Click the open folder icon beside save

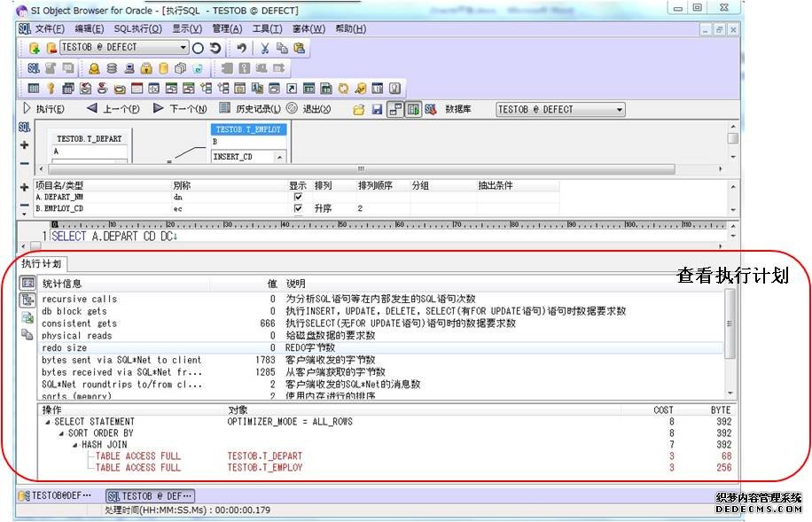click(x=359, y=110)
